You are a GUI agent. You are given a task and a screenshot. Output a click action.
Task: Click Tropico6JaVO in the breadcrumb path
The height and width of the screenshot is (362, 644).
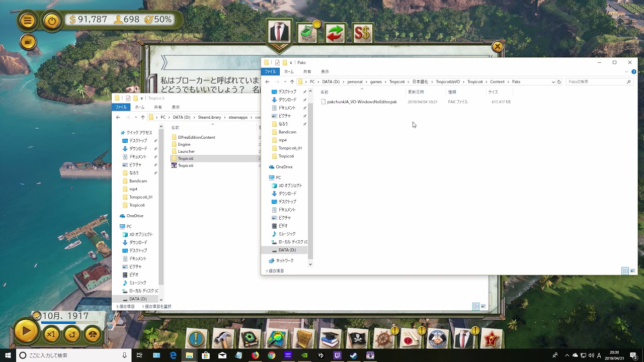point(448,81)
